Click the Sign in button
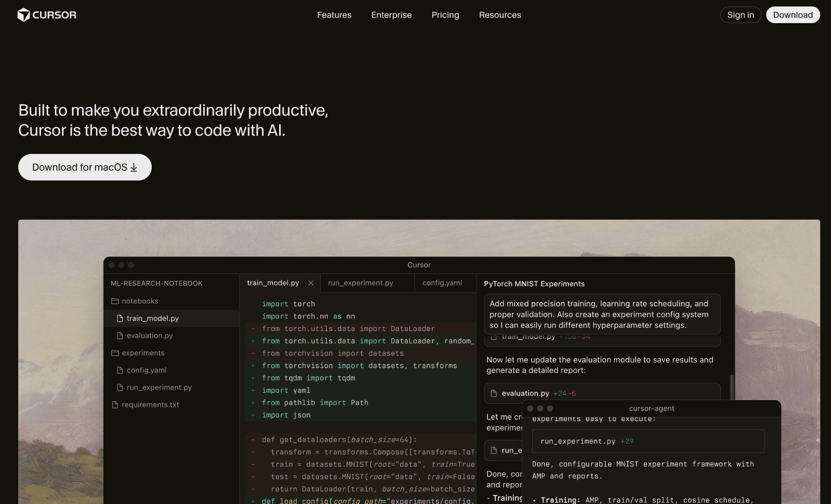This screenshot has width=831, height=504. point(740,15)
